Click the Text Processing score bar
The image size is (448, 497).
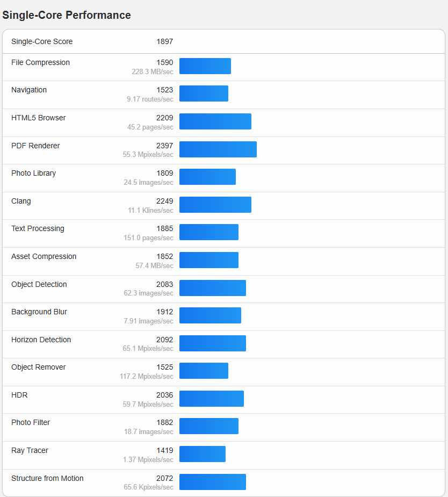208,232
